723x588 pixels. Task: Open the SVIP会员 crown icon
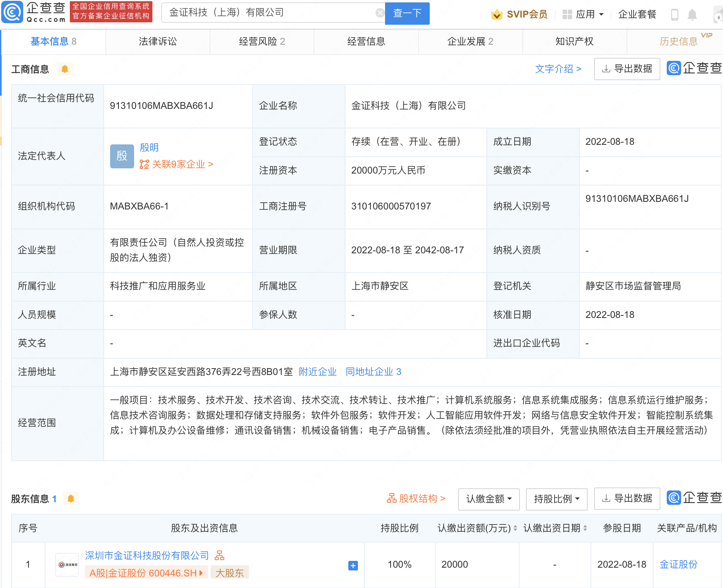[497, 14]
